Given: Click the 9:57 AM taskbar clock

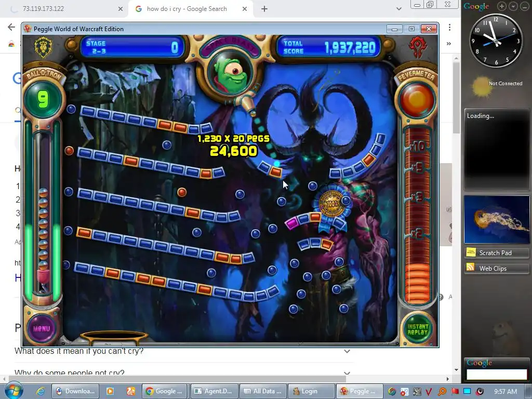Looking at the screenshot, I should [x=506, y=392].
